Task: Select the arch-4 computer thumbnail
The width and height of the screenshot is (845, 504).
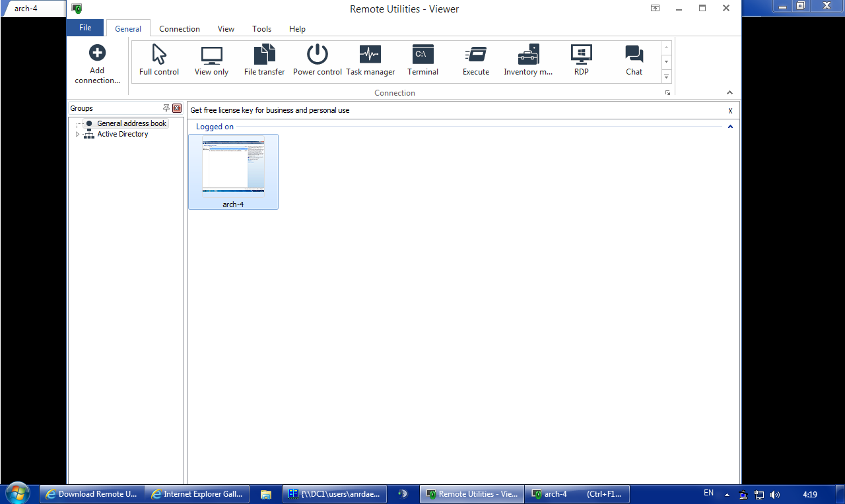Action: coord(233,172)
